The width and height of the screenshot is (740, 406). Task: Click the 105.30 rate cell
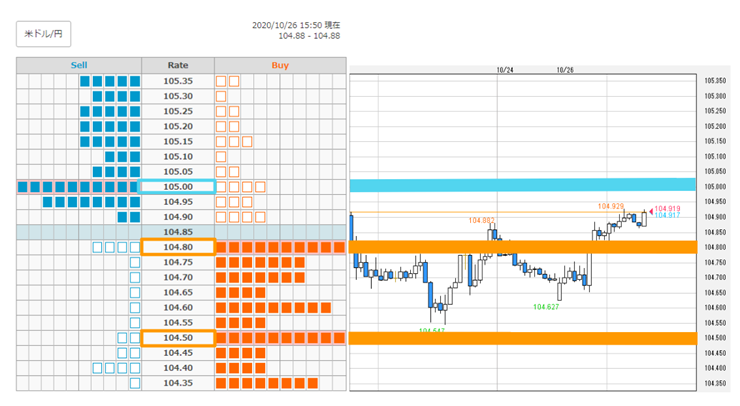(x=178, y=96)
